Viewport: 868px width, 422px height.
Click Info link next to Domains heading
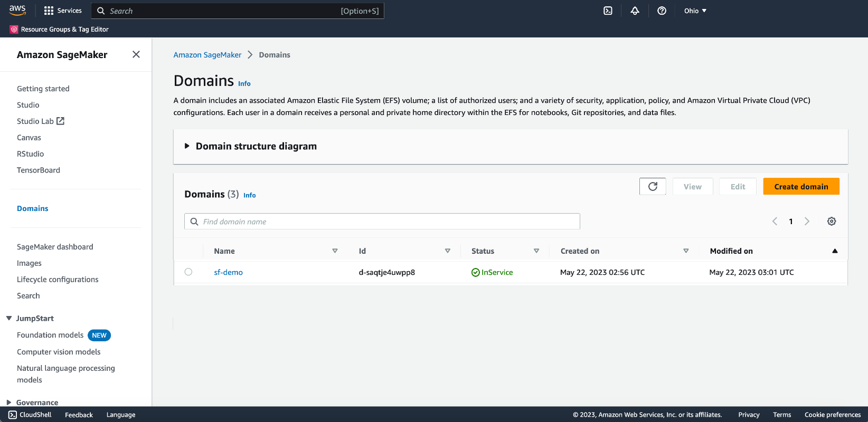[x=244, y=83]
